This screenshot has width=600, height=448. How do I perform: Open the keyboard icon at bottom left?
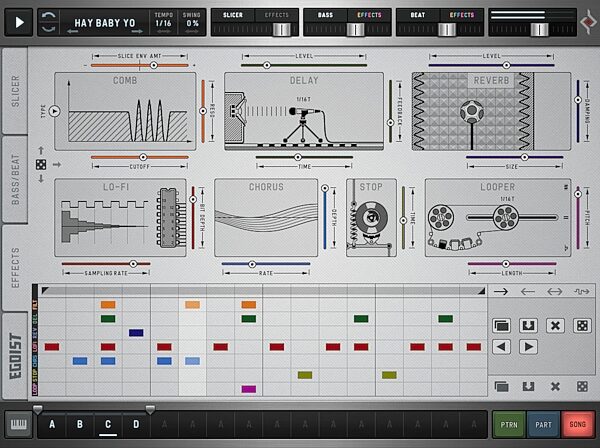[18, 424]
